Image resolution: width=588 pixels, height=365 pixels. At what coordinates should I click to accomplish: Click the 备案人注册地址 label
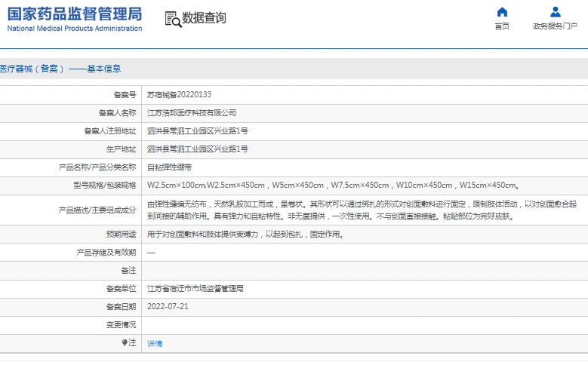coord(110,130)
